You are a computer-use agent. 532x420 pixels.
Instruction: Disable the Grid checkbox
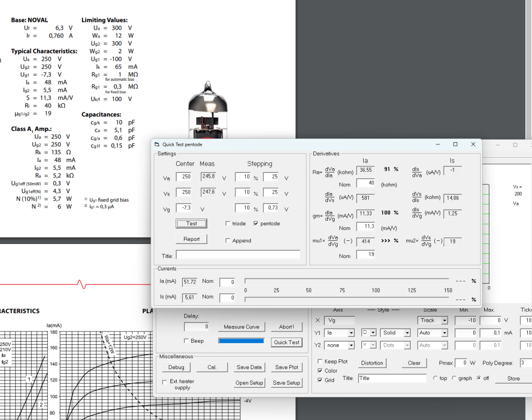pos(320,380)
